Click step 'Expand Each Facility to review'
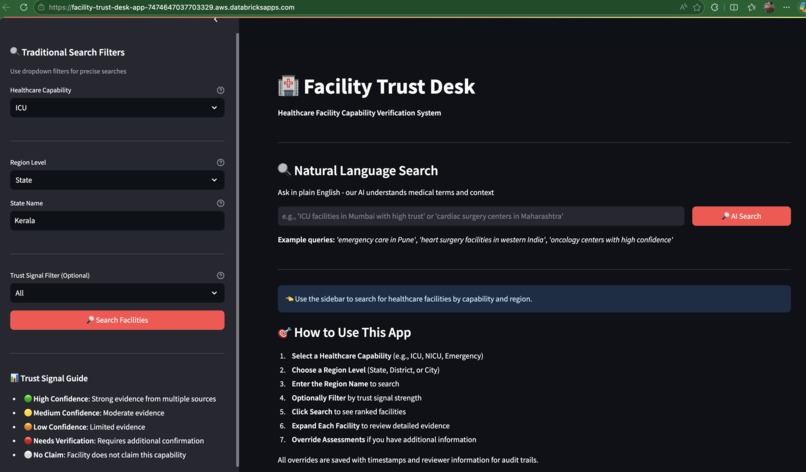The width and height of the screenshot is (806, 472). coord(371,426)
